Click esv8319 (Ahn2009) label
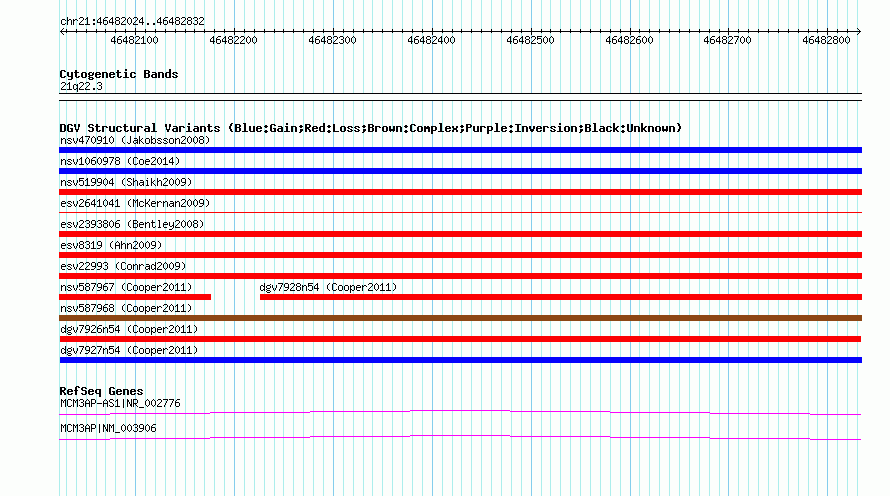The image size is (890, 496). click(111, 245)
